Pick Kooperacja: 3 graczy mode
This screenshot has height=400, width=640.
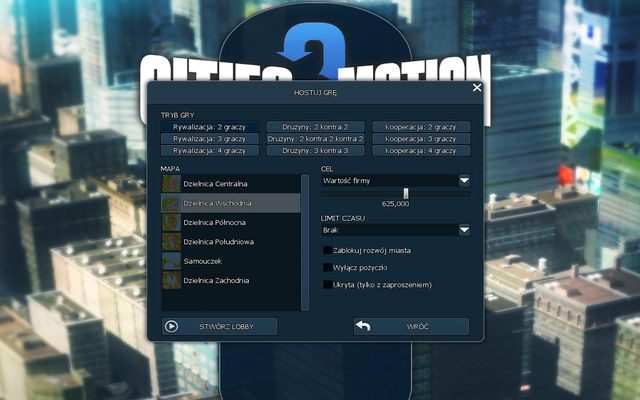(421, 139)
